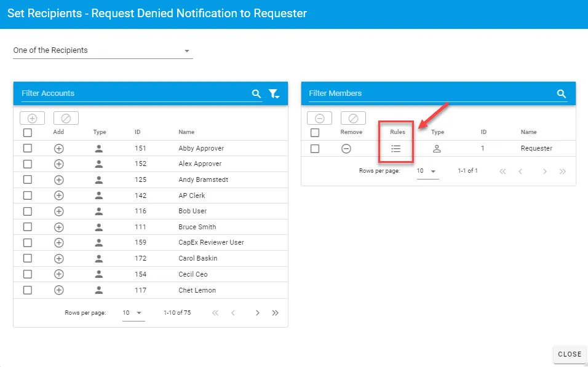
Task: Change rows per page in the members table
Action: pos(427,171)
